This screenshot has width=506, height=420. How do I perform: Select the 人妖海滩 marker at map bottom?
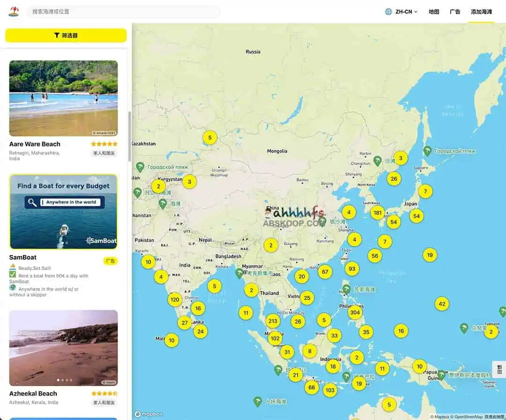coord(257,401)
